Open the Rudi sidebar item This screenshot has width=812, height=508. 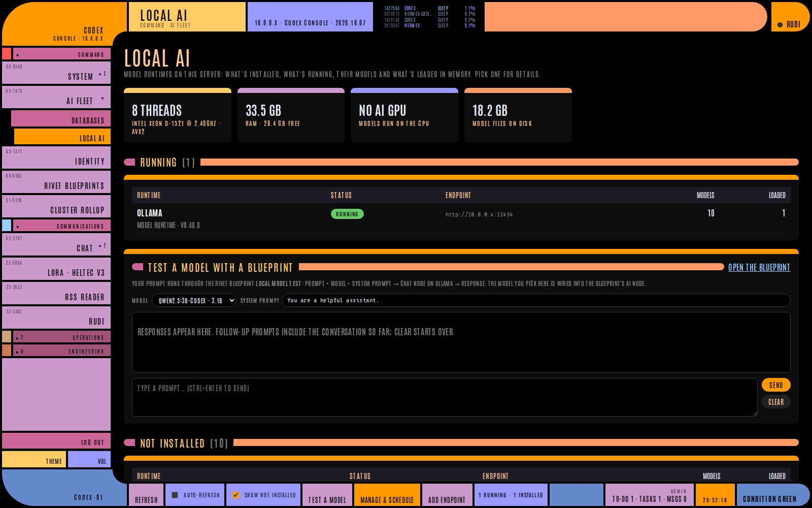click(56, 317)
